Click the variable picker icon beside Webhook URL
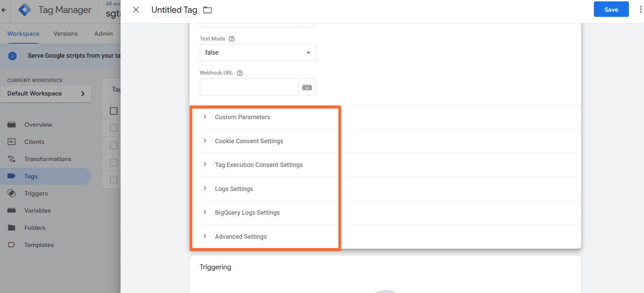The image size is (644, 293). point(307,87)
